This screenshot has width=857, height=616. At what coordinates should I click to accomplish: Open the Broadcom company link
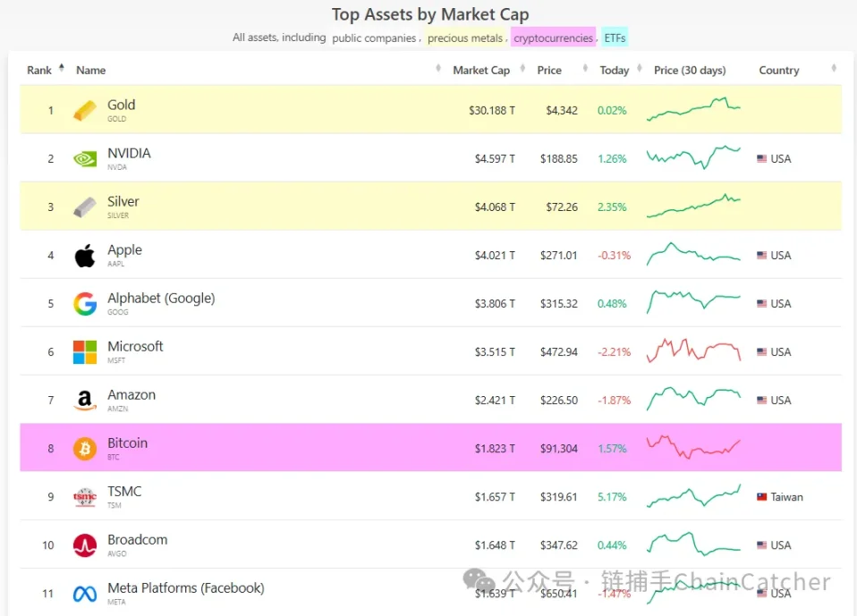(137, 540)
